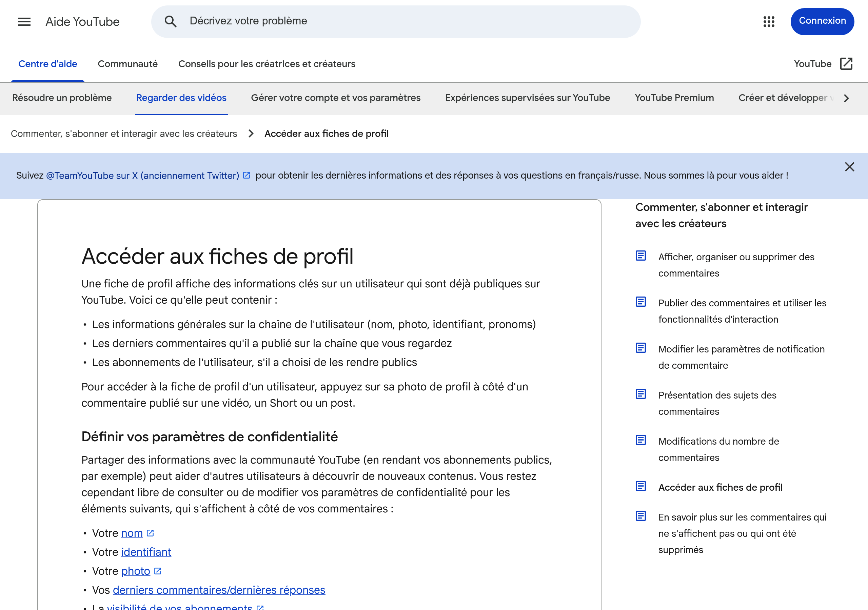Viewport: 868px width, 610px height.
Task: Open Modifications du nombre de commentaires
Action: [718, 449]
